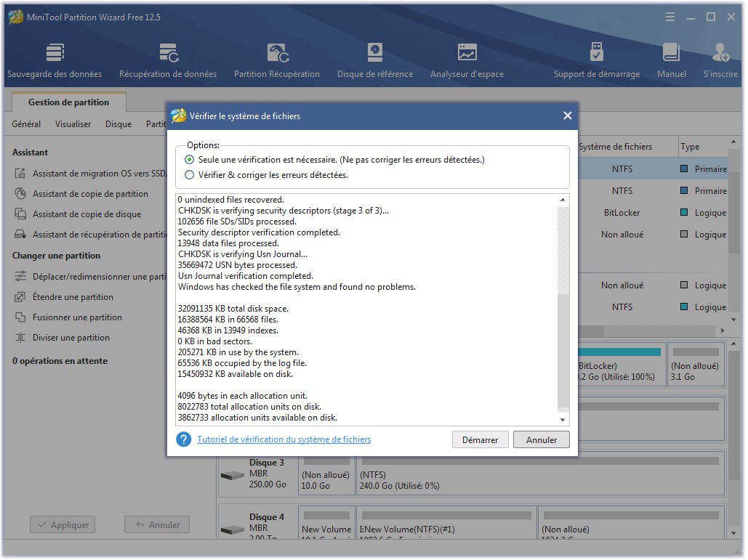Click Assistant de copie de partition icon
This screenshot has width=748, height=560.
(20, 194)
